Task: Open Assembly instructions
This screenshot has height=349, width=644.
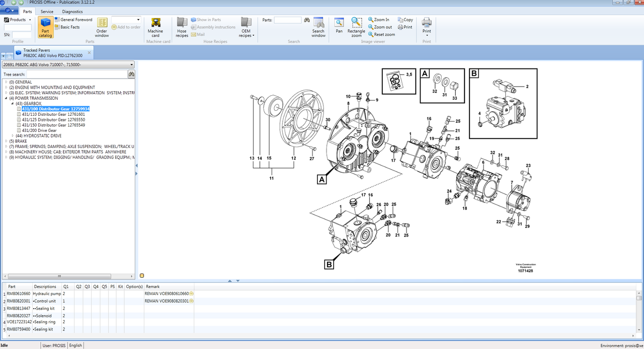Action: pyautogui.click(x=213, y=27)
